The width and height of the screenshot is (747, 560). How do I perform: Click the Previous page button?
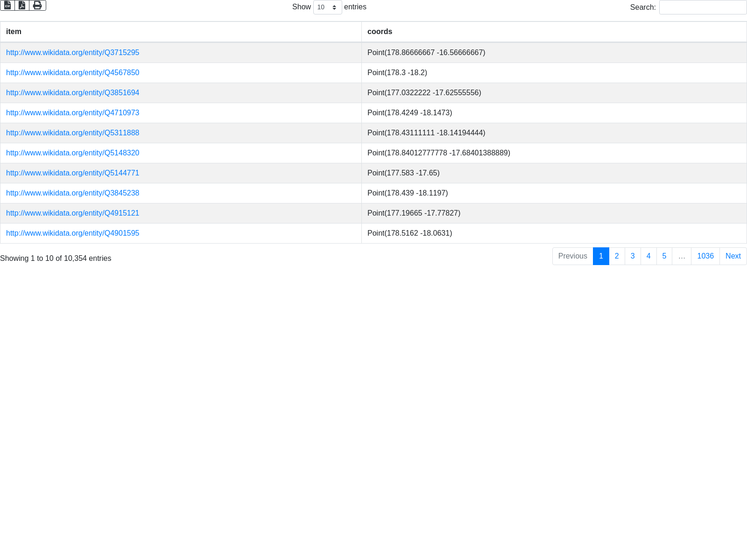572,256
